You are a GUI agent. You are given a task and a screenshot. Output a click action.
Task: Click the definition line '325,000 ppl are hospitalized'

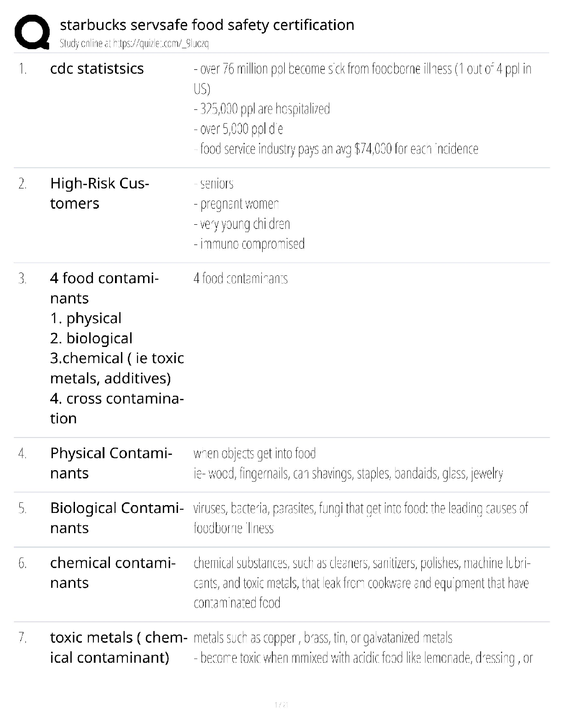[262, 109]
